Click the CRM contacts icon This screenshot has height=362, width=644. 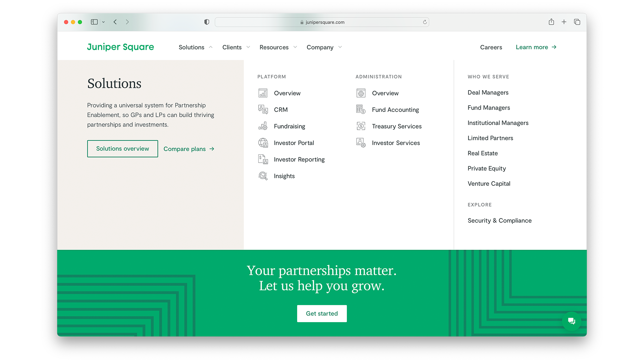pyautogui.click(x=263, y=110)
